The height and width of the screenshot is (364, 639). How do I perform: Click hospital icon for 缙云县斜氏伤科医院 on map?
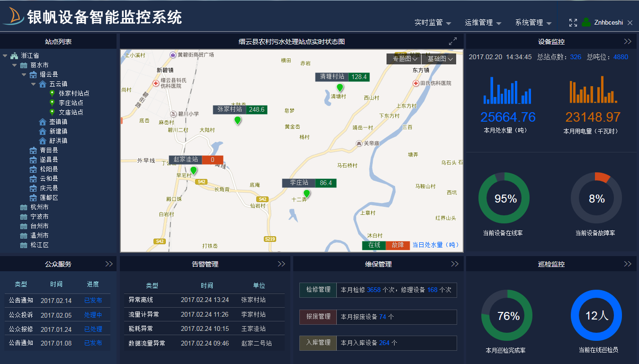(156, 83)
